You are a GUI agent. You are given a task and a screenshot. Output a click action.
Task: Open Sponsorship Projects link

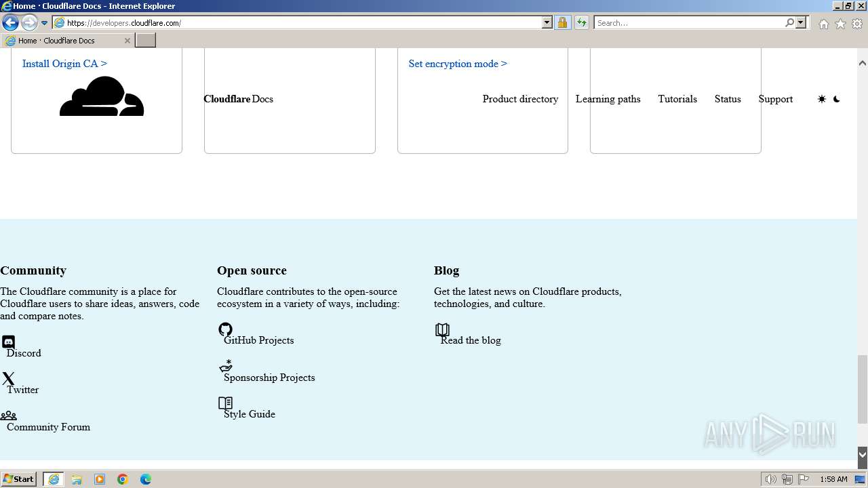coord(269,378)
